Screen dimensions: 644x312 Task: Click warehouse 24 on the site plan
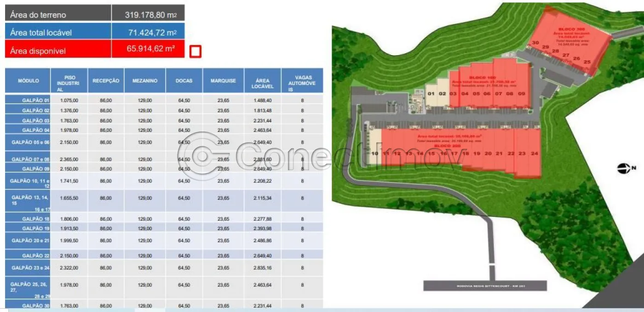coord(534,153)
